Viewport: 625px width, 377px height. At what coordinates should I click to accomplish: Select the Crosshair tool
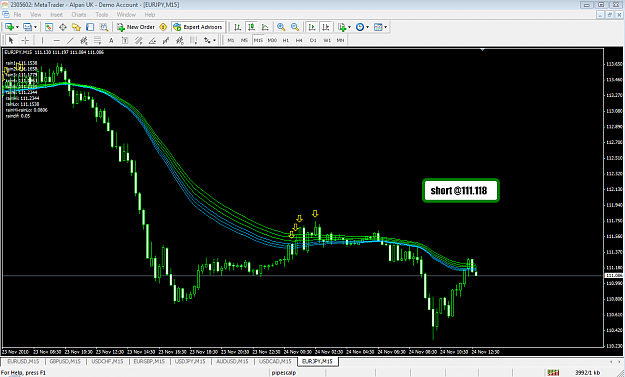25,40
